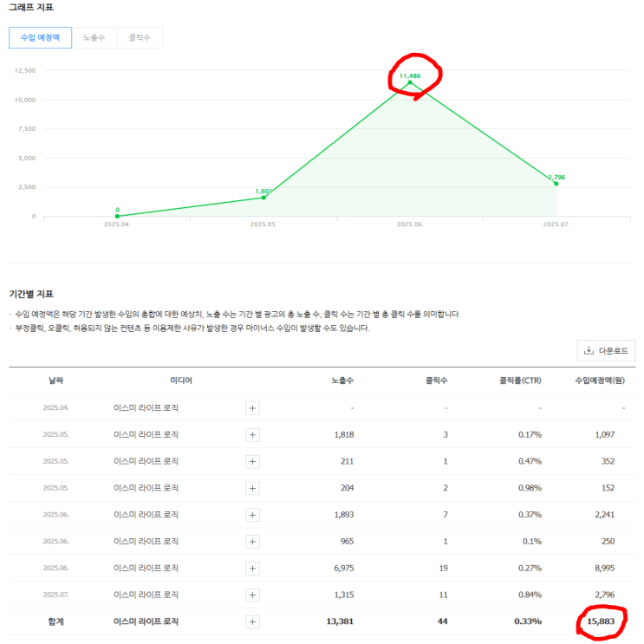
Task: Click the 0.33% total CTR value
Action: [528, 621]
